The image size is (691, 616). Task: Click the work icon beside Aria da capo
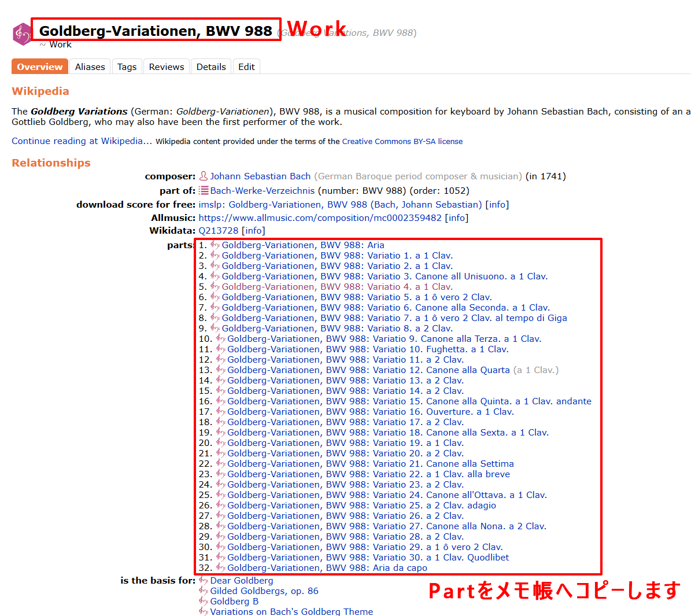coord(221,567)
